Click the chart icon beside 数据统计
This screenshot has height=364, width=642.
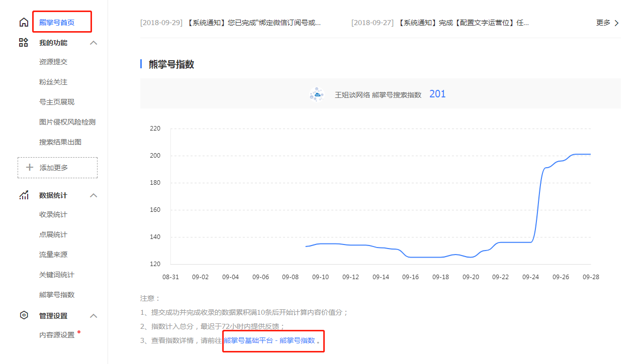coord(24,195)
